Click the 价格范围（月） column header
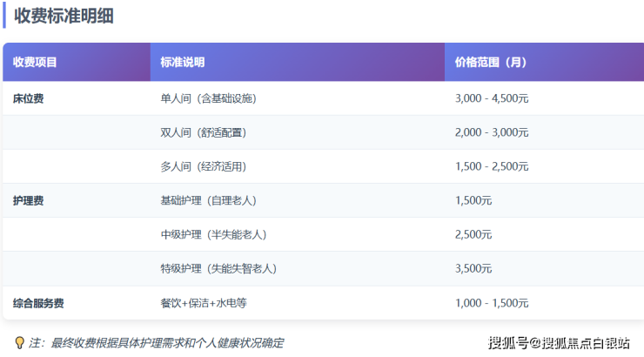Image resolution: width=644 pixels, height=357 pixels. click(491, 63)
